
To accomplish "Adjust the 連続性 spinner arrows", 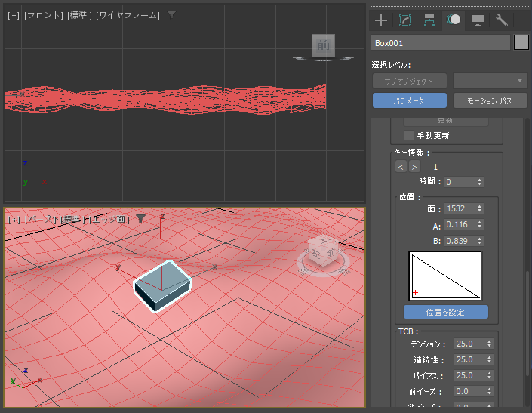I will pyautogui.click(x=489, y=359).
